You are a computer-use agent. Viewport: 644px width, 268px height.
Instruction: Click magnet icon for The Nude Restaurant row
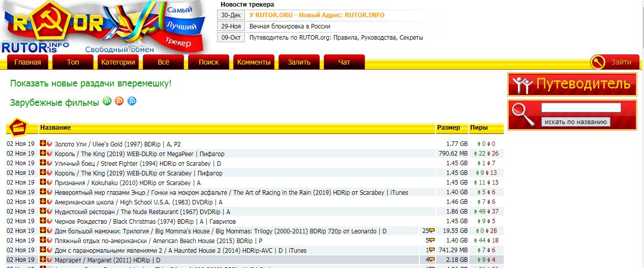[49, 212]
